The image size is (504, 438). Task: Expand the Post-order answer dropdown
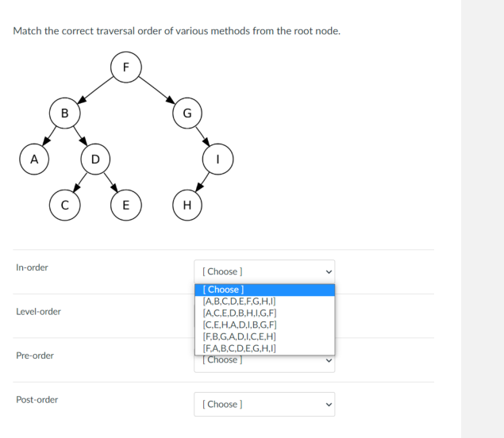(264, 404)
